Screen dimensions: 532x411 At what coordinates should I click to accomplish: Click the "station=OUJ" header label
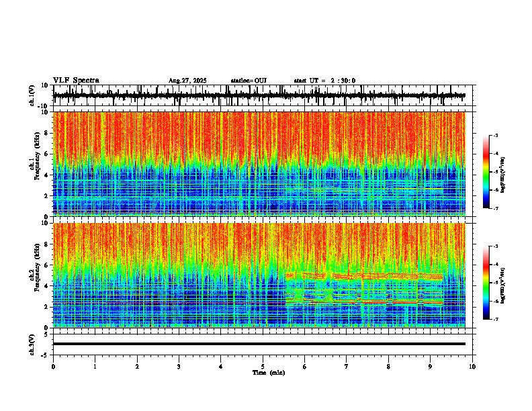tap(249, 81)
